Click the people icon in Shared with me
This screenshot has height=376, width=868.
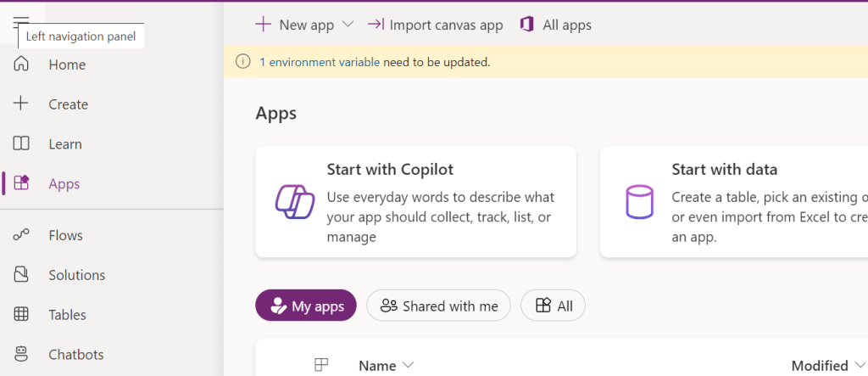[x=390, y=306]
